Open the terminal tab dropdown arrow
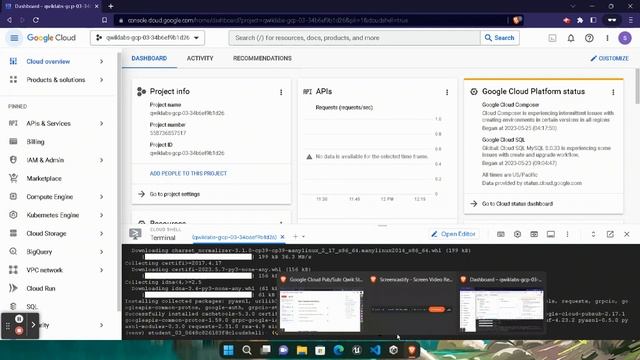Screen dimensions: 640x360 (x=303, y=237)
